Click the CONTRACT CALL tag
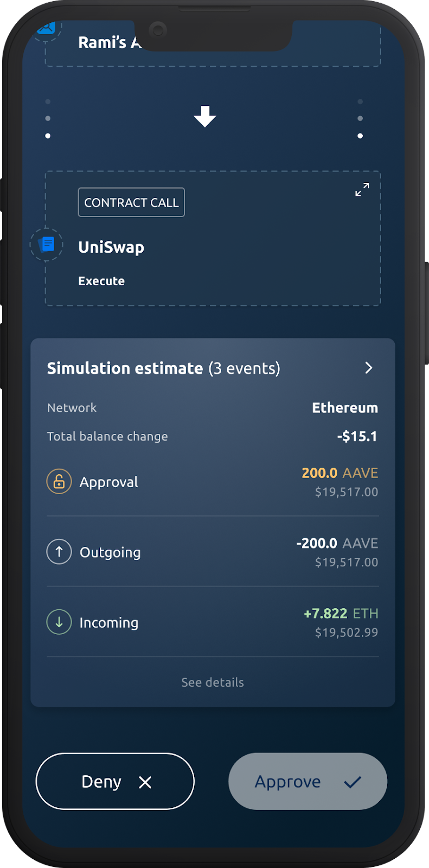The image size is (429, 868). tap(131, 202)
